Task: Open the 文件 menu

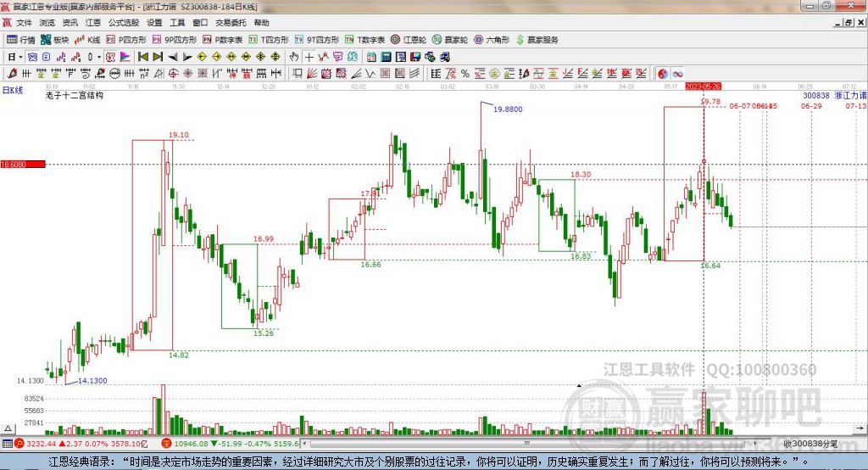Action: (24, 23)
